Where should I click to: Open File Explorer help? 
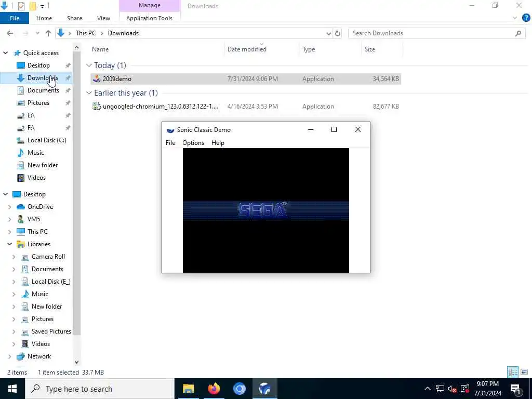click(x=526, y=18)
